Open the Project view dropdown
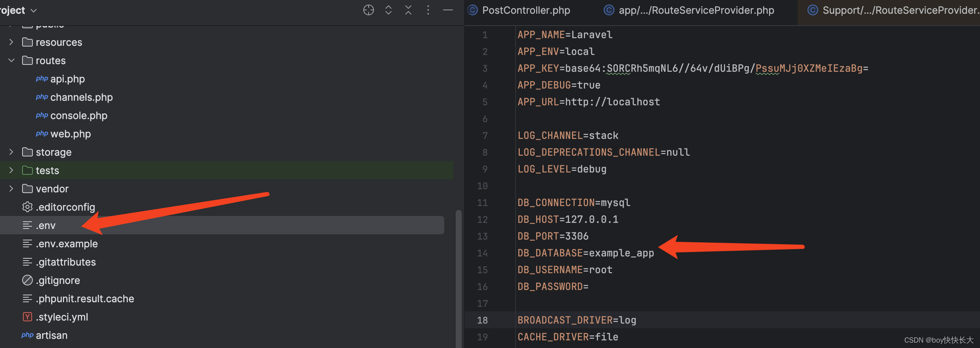The height and width of the screenshot is (348, 980). [x=34, y=11]
